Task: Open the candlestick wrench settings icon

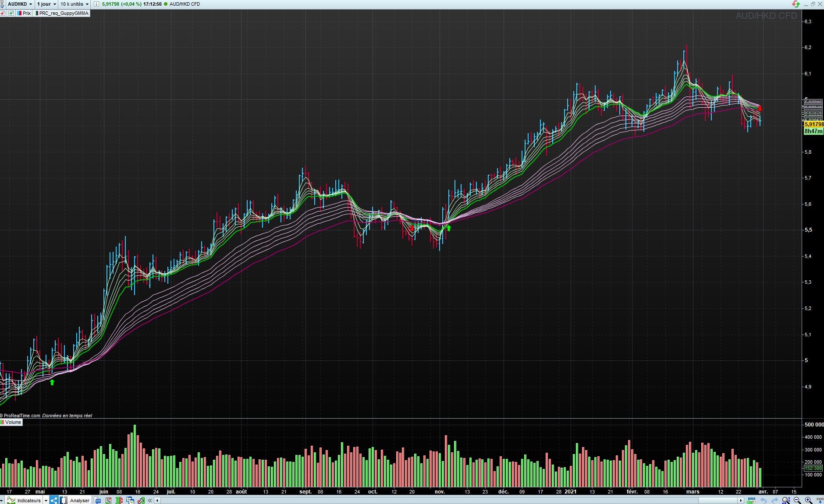Action: point(141,500)
